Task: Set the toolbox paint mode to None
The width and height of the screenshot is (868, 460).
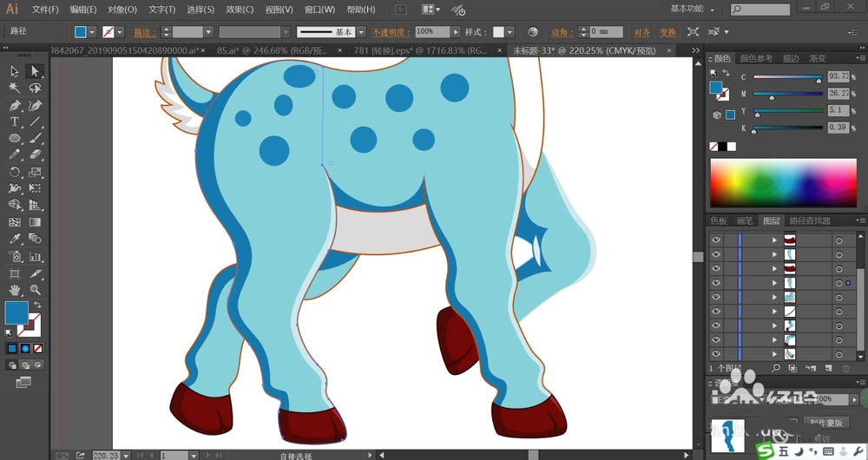Action: click(37, 349)
